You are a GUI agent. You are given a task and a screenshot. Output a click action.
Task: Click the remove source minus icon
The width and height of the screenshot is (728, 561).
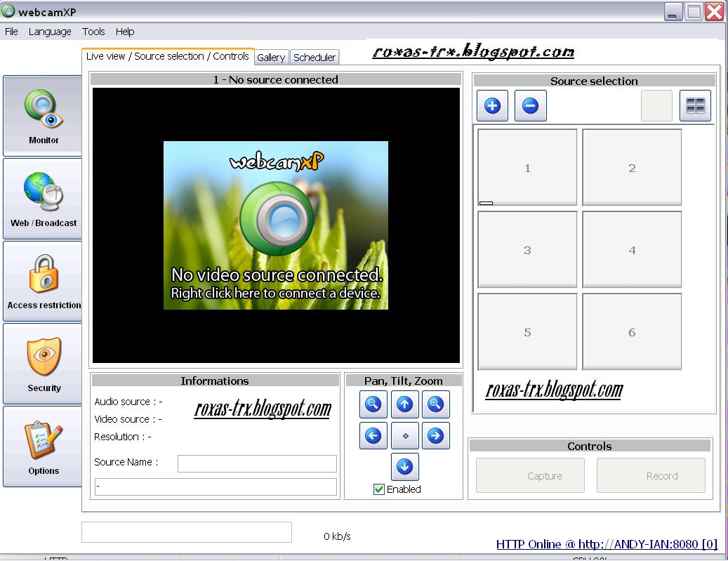[x=530, y=106]
